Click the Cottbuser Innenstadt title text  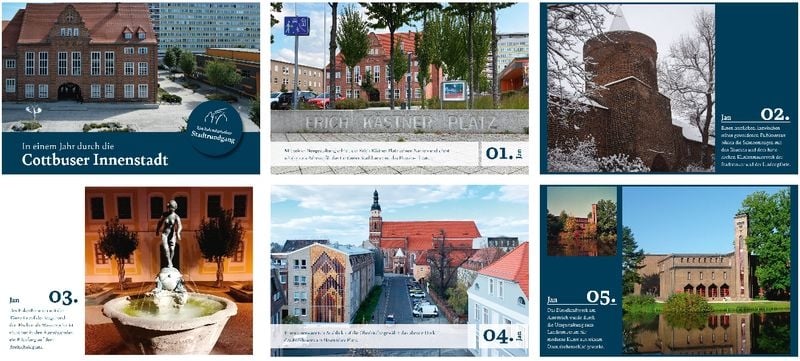95,160
